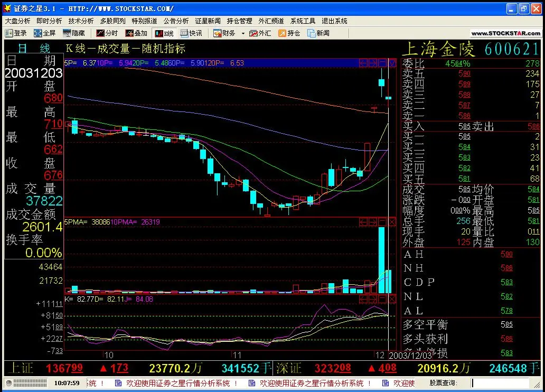The width and height of the screenshot is (545, 392).
Task: Close the KDJ indicator panel
Action: (392, 299)
